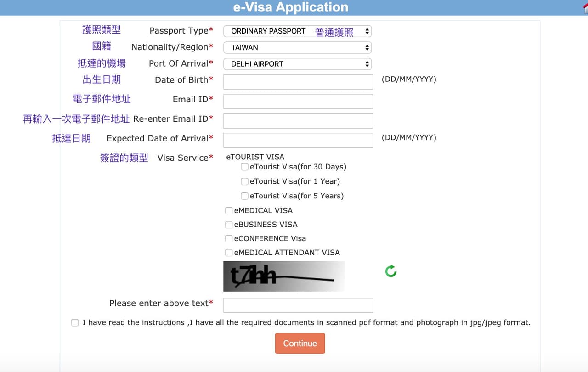Agree to the read instructions checkbox
Viewport: 588px width, 372px height.
pos(75,323)
